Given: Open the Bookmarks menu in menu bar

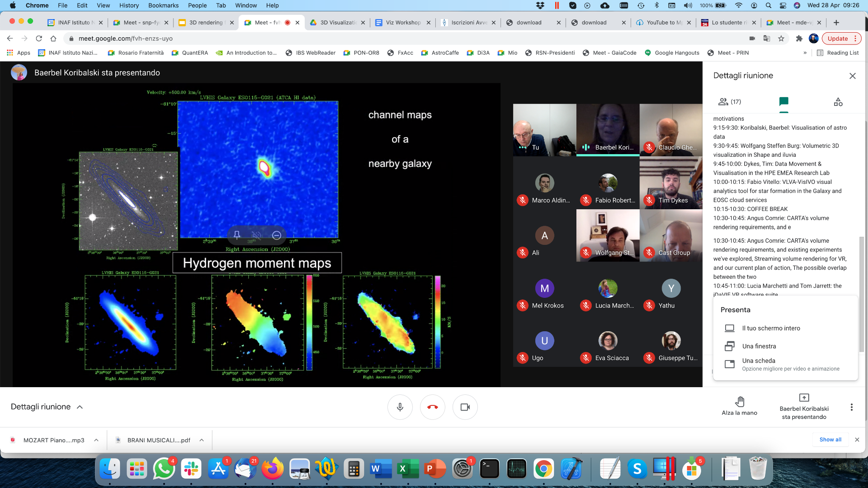Looking at the screenshot, I should coord(163,6).
